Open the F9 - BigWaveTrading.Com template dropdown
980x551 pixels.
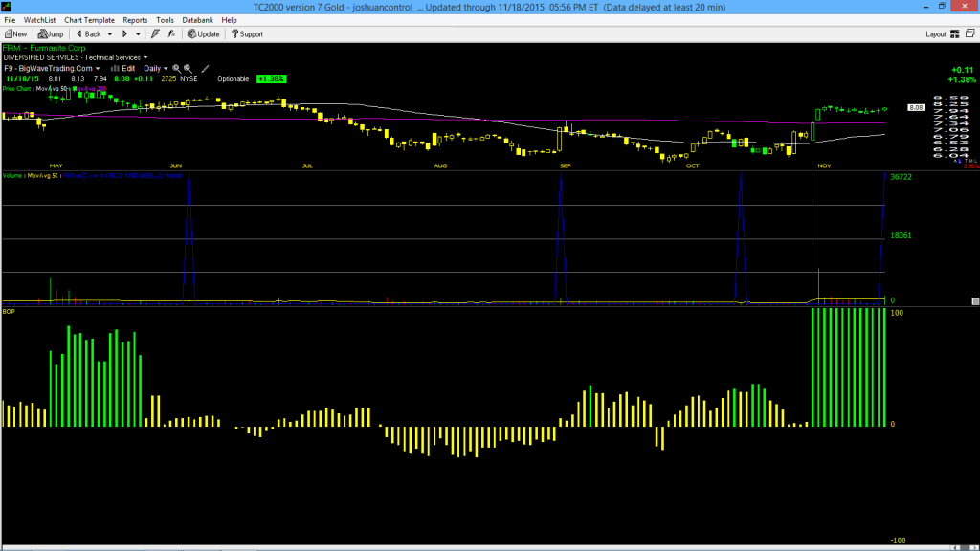click(x=98, y=69)
